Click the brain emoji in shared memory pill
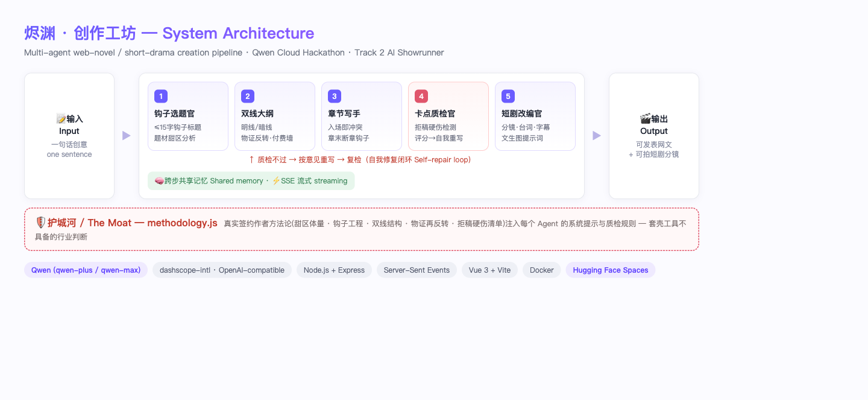Screen dimensions: 868x400 point(159,181)
